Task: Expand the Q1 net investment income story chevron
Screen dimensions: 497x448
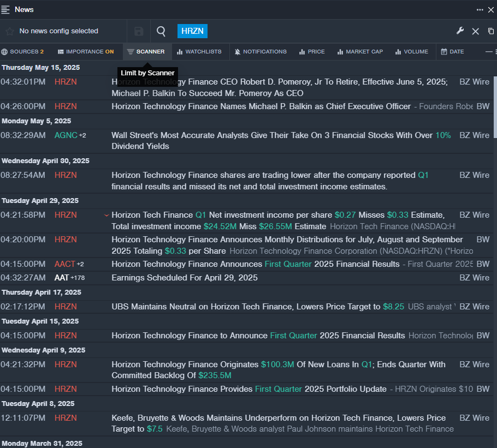Action: [106, 216]
